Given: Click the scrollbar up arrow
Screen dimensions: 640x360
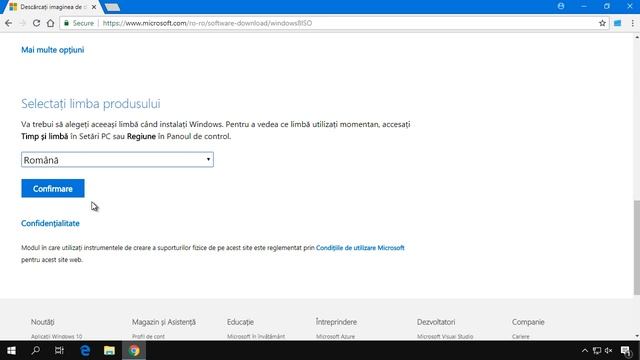Looking at the screenshot, I should click(637, 37).
